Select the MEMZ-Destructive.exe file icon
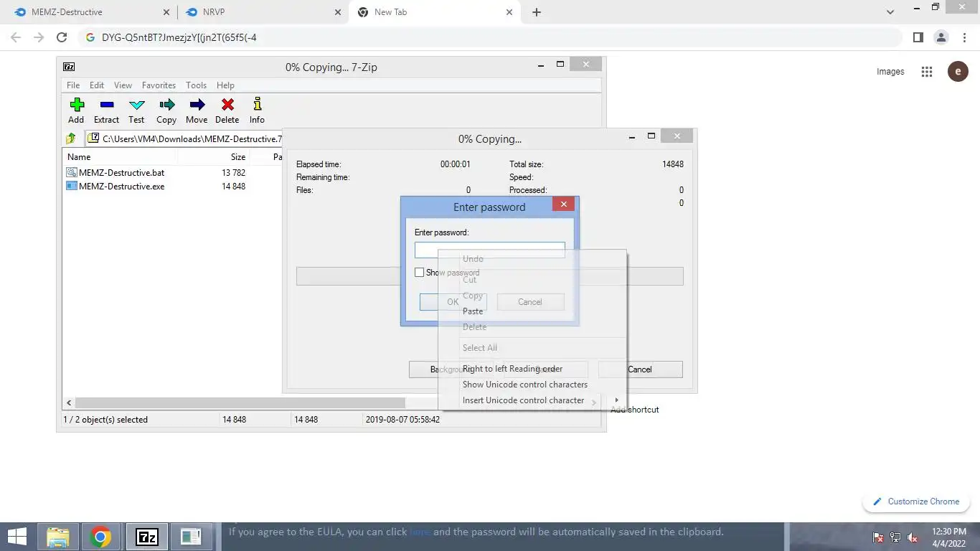The height and width of the screenshot is (551, 980). point(72,186)
